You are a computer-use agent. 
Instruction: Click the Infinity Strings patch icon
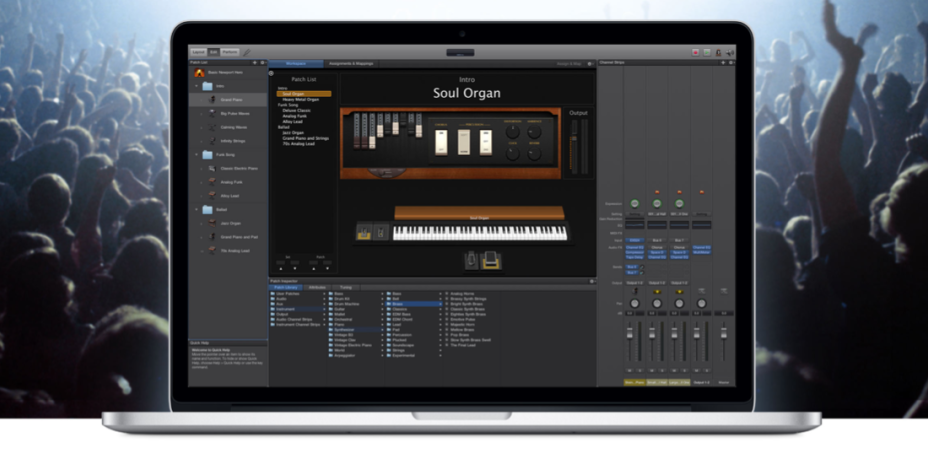[212, 141]
